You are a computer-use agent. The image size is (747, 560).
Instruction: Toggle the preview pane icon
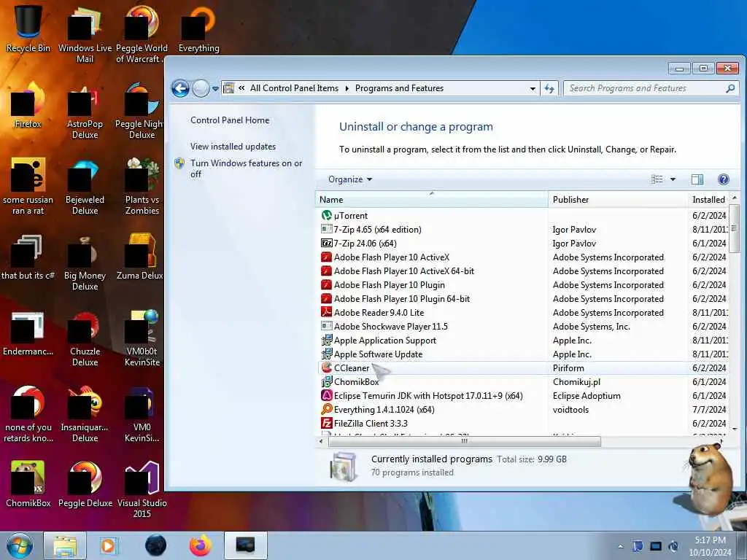(697, 179)
